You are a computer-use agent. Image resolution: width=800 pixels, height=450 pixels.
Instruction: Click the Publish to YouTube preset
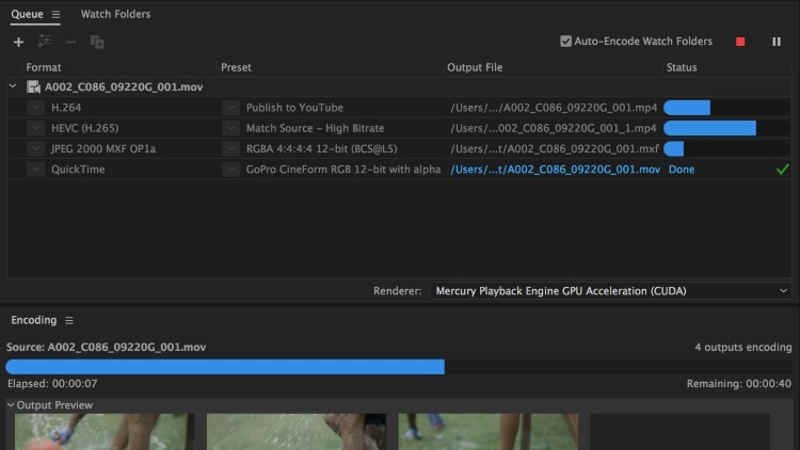pyautogui.click(x=294, y=108)
